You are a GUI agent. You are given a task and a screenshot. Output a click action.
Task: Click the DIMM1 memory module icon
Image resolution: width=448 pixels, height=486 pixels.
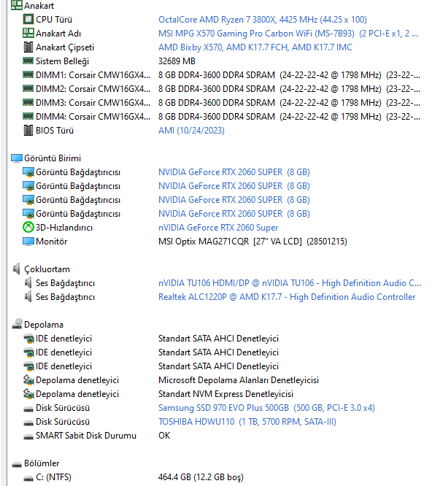(x=28, y=74)
